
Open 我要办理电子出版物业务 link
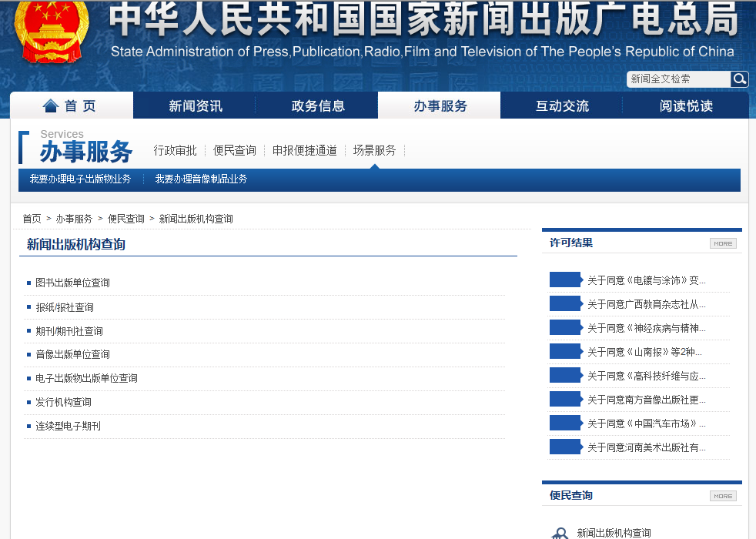coord(81,179)
